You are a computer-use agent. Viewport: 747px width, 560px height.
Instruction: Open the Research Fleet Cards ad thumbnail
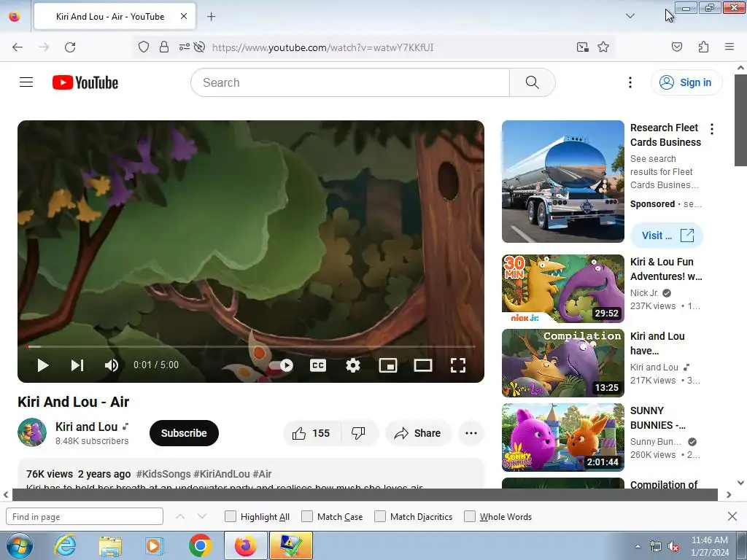[x=563, y=182]
